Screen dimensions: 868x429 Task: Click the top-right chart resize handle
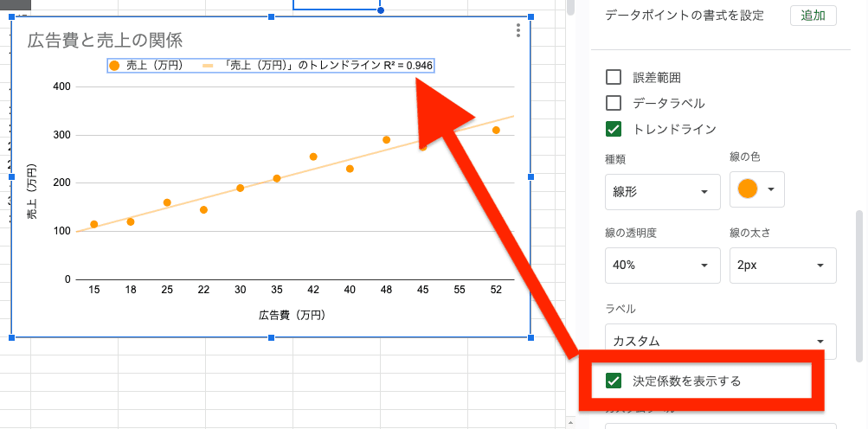pyautogui.click(x=530, y=17)
